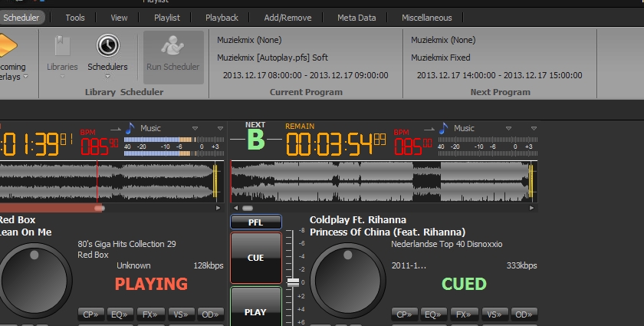This screenshot has width=644, height=326.
Task: Open right deck OD» panel
Action: click(x=524, y=314)
